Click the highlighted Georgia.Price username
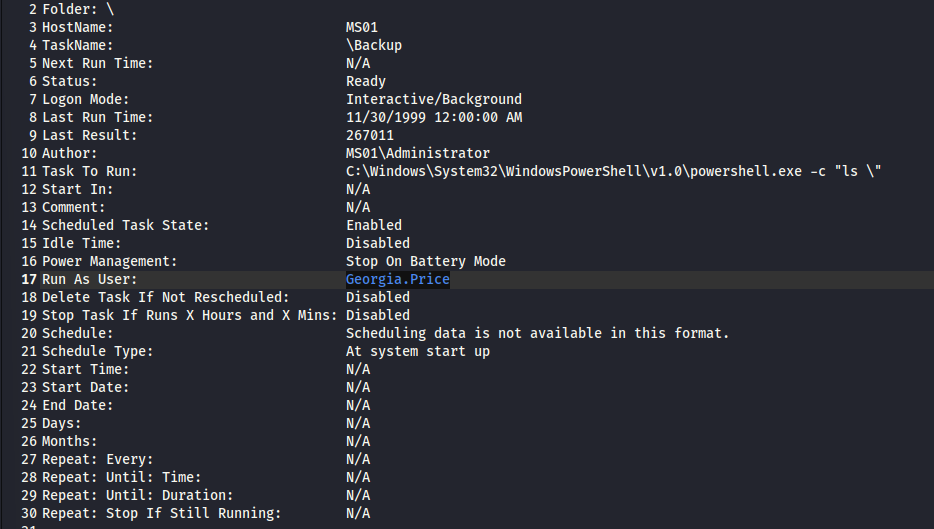Viewport: 934px width, 529px height. (x=397, y=280)
